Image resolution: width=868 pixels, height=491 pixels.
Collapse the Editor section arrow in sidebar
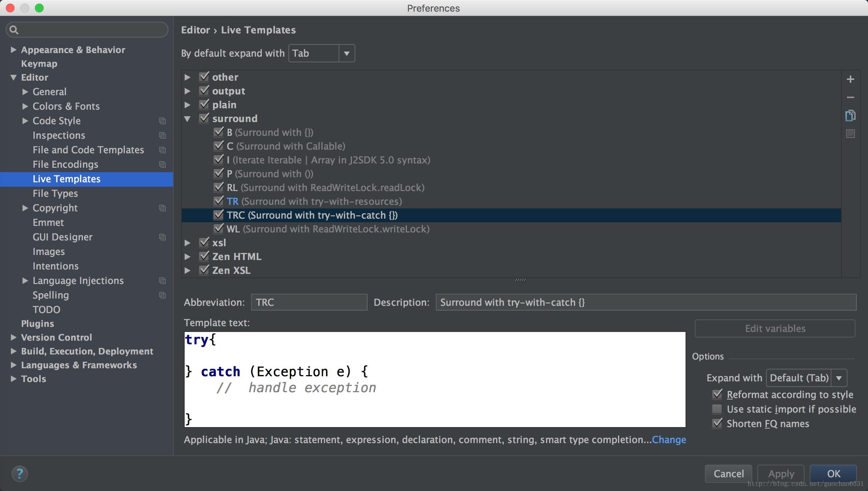coord(13,77)
